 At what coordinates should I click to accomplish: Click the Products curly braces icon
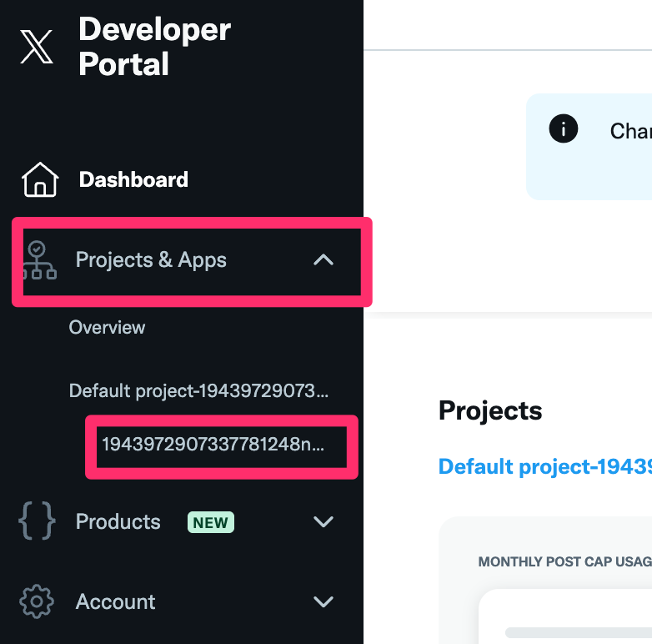37,521
